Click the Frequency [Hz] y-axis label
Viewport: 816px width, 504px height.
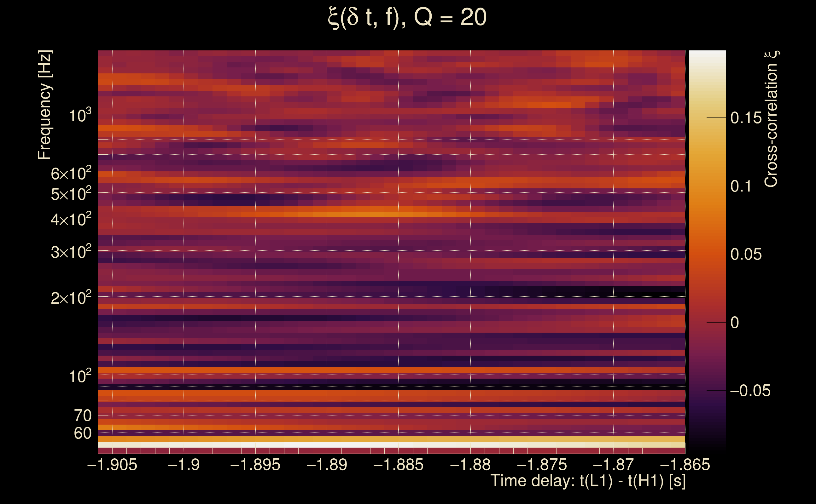click(x=45, y=105)
